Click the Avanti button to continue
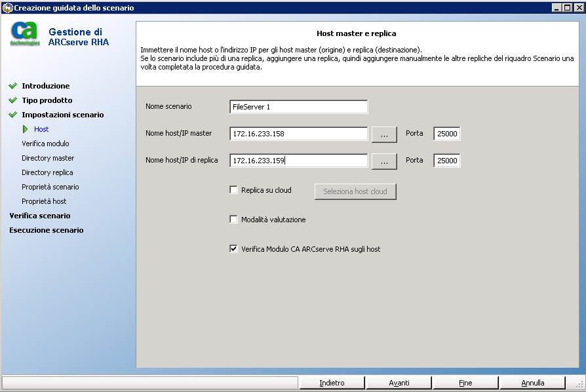Screen dimensions: 586x392 tap(399, 382)
